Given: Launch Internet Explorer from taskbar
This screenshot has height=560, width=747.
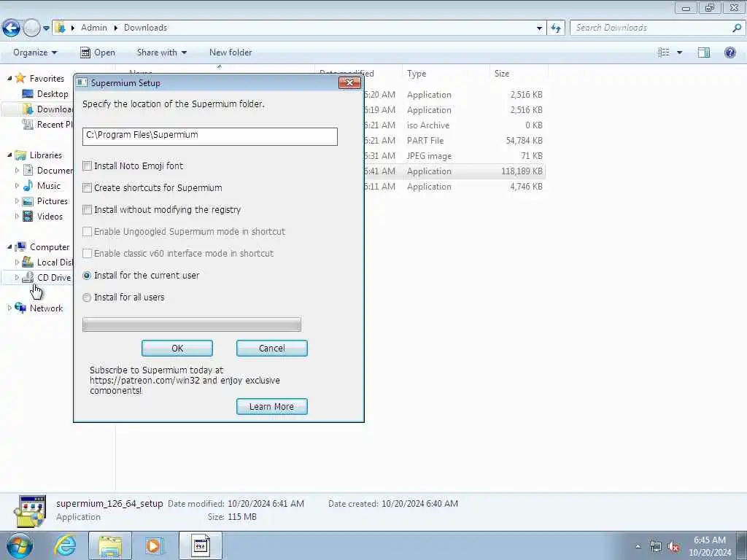Looking at the screenshot, I should tap(65, 545).
